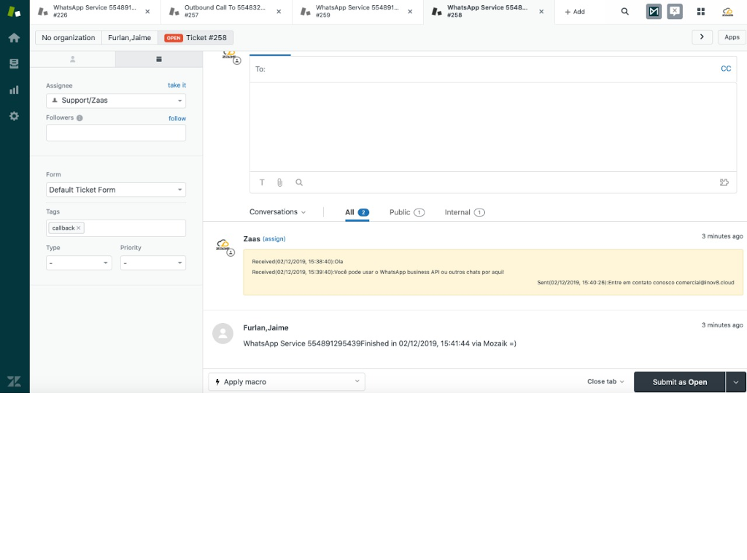Close the Outbound Call #257 tab
This screenshot has width=747, height=560.
coord(279,12)
